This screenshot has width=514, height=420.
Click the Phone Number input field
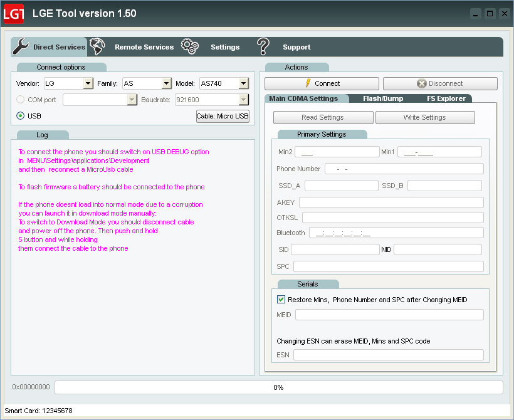(404, 169)
